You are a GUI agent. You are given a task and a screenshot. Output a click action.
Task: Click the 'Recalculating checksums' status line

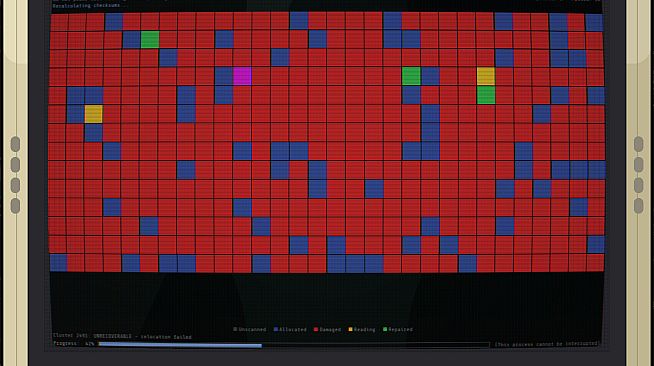click(86, 6)
